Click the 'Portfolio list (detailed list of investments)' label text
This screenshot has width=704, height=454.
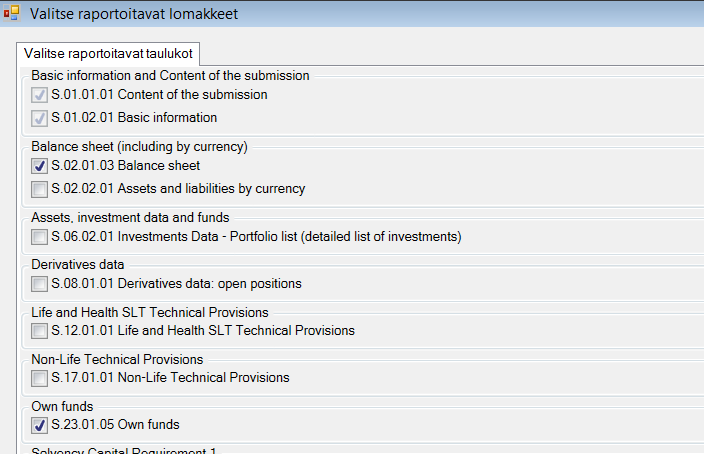click(x=346, y=237)
